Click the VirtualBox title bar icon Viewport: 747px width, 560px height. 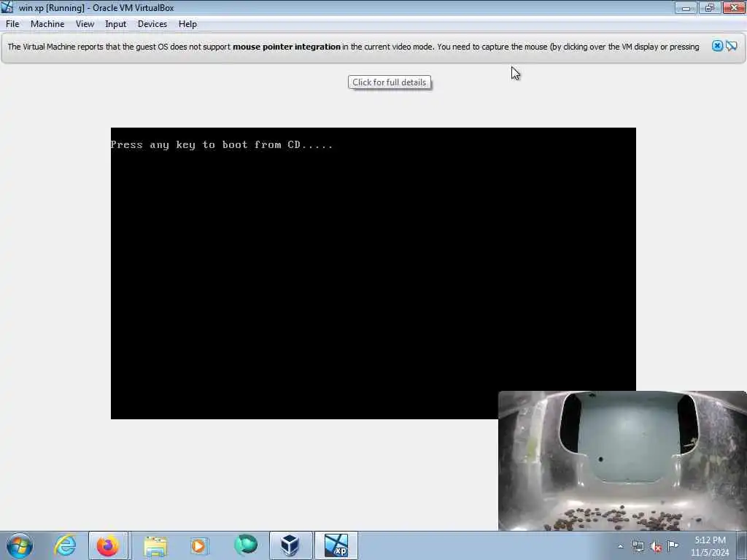click(7, 7)
